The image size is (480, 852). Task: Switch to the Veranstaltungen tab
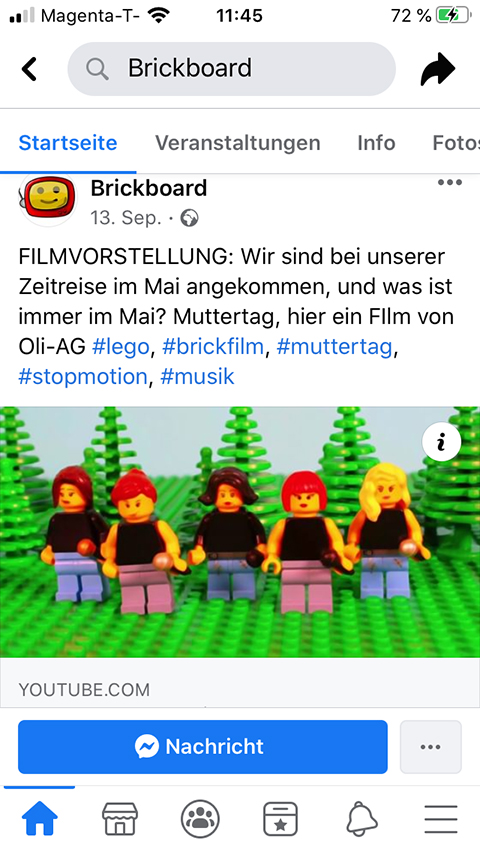[x=238, y=143]
